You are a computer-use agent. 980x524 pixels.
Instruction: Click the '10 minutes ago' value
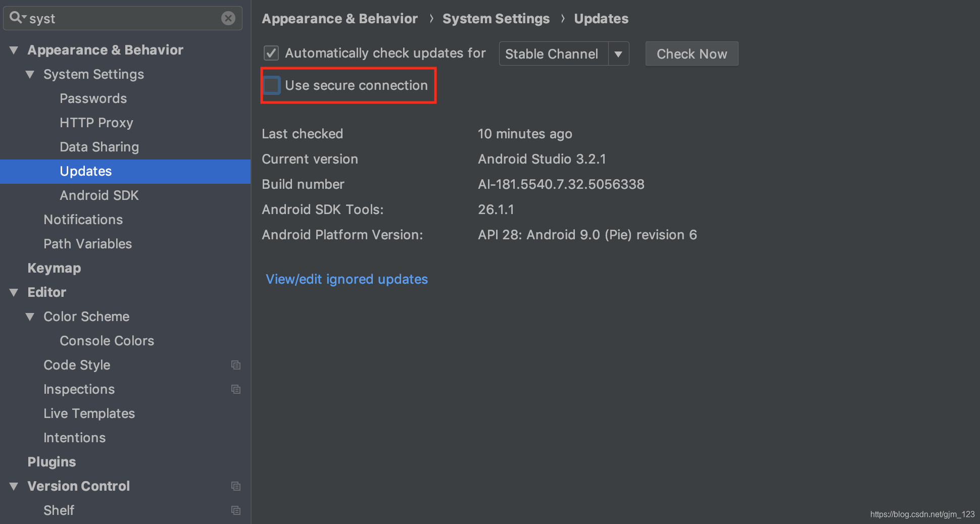point(525,134)
